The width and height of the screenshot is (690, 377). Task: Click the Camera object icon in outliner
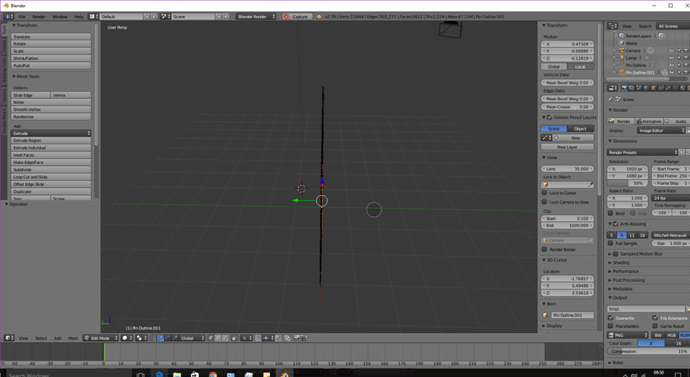click(x=622, y=51)
